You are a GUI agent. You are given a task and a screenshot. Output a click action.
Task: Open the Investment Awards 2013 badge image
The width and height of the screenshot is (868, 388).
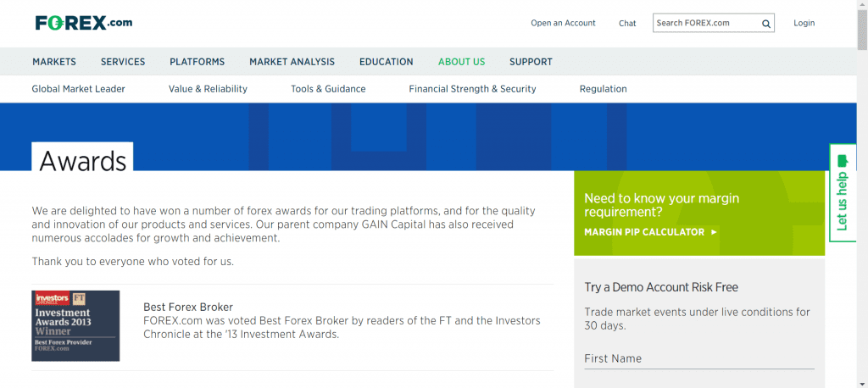click(x=75, y=326)
